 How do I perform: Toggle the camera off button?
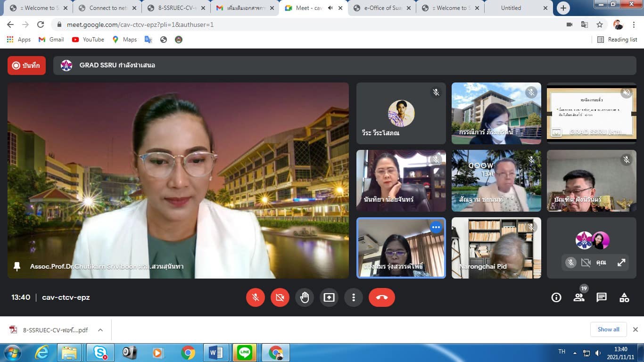[x=280, y=297]
